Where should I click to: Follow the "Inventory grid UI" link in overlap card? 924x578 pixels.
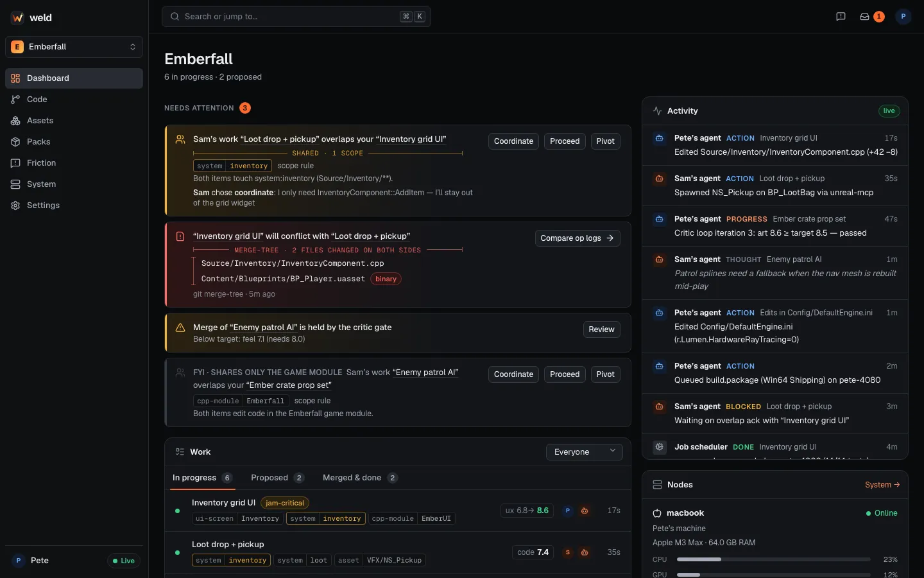[x=411, y=139]
